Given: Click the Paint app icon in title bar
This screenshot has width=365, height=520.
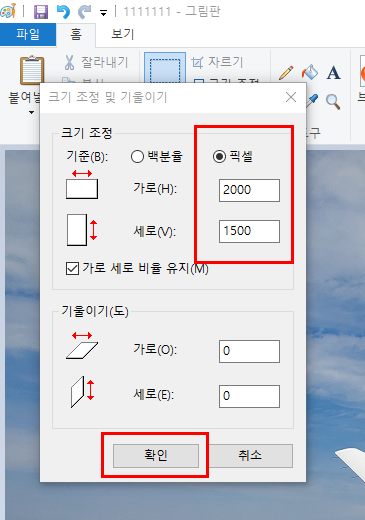Looking at the screenshot, I should click(x=8, y=11).
